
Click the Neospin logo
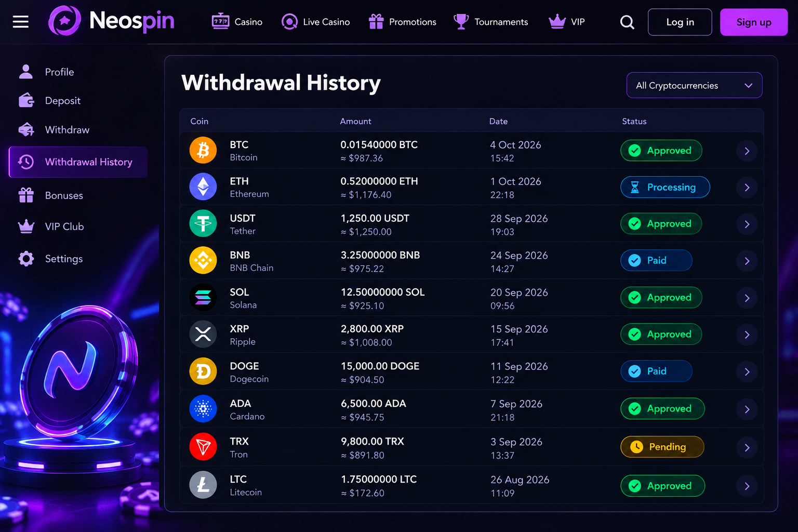pos(112,21)
